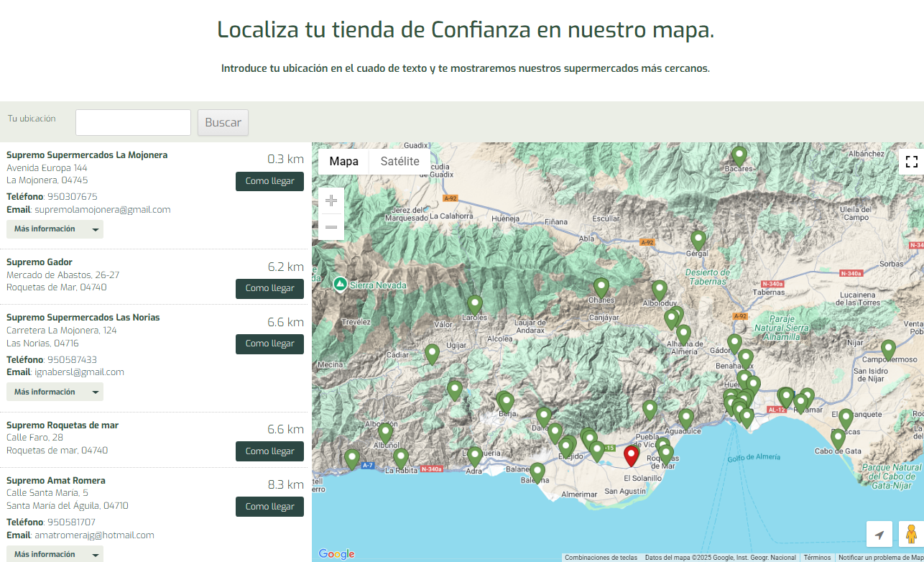924x562 pixels.
Task: Click Como llegar for Supremo Gador
Action: click(269, 288)
